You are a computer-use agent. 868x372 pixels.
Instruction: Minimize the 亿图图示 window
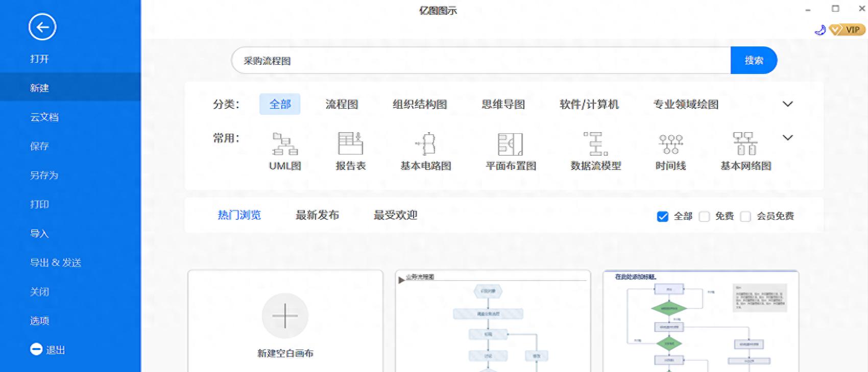808,9
